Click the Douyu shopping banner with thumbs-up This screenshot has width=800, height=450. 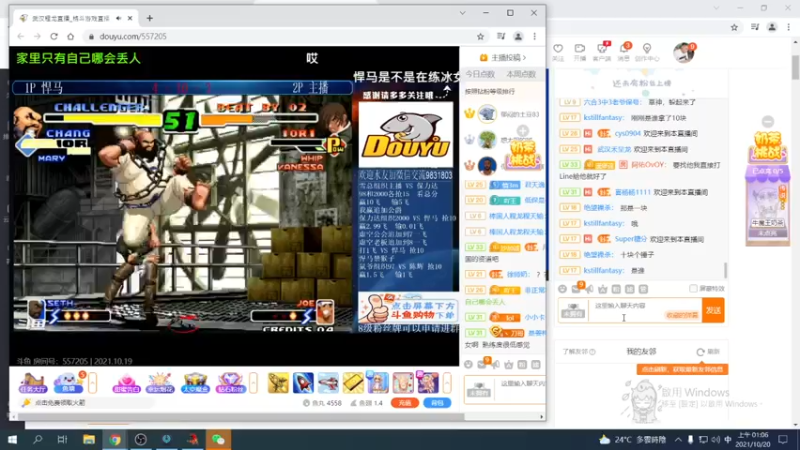tap(408, 308)
